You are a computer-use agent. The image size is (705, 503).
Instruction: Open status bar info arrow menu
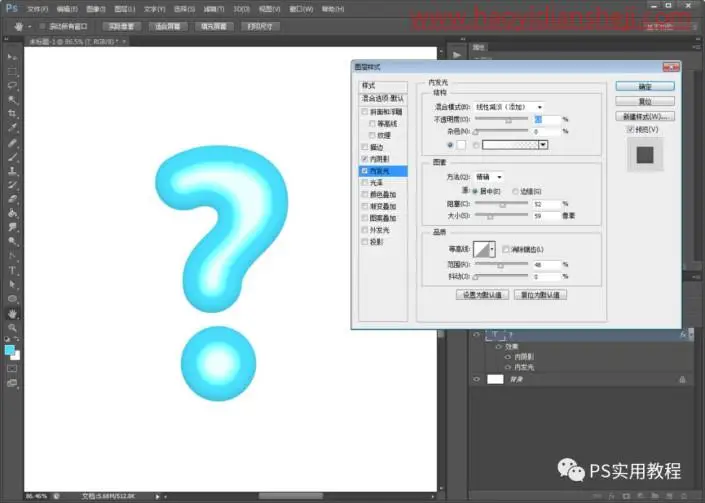click(157, 496)
